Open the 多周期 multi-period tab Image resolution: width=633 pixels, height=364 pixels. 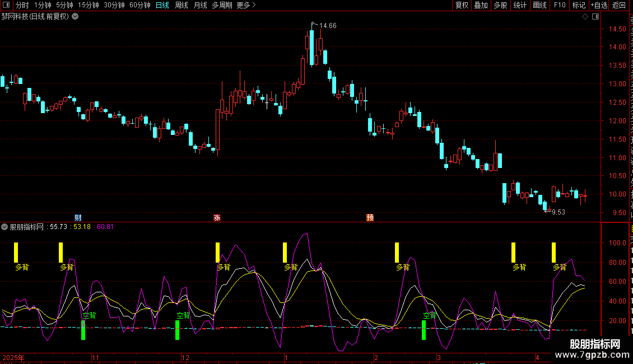click(222, 5)
